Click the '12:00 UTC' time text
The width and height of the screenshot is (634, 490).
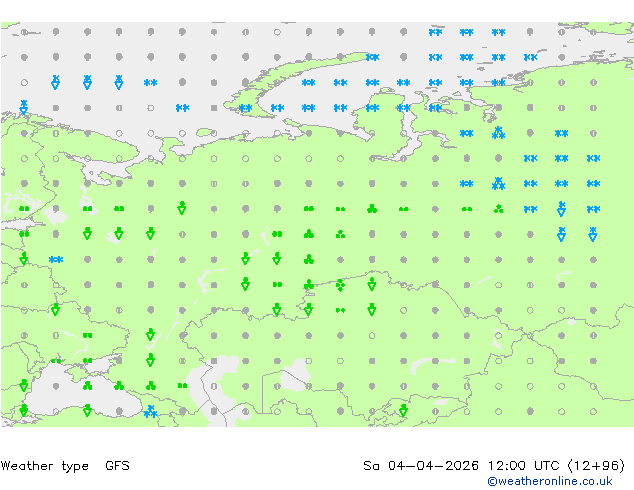(523, 465)
